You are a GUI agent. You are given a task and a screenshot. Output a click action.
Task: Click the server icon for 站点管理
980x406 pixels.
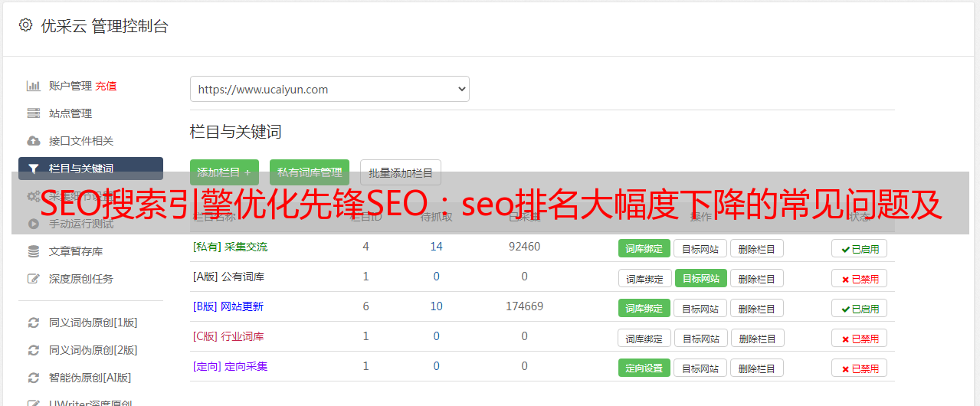coord(34,113)
